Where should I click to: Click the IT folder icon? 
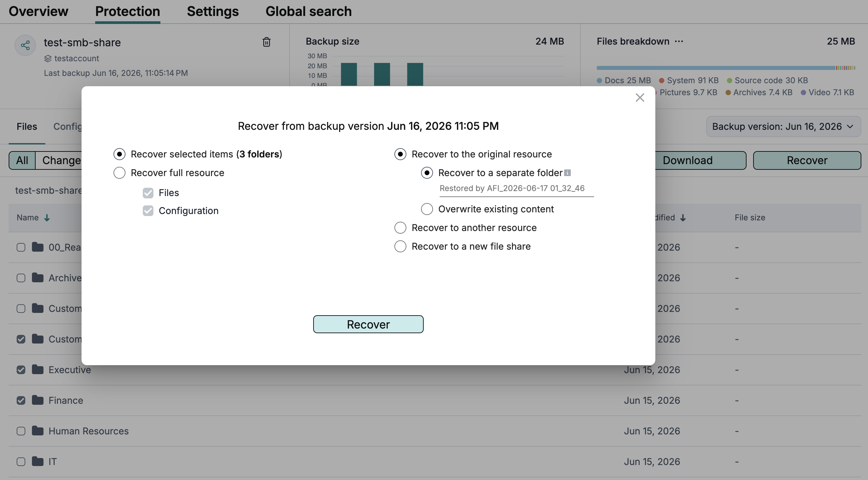click(38, 461)
